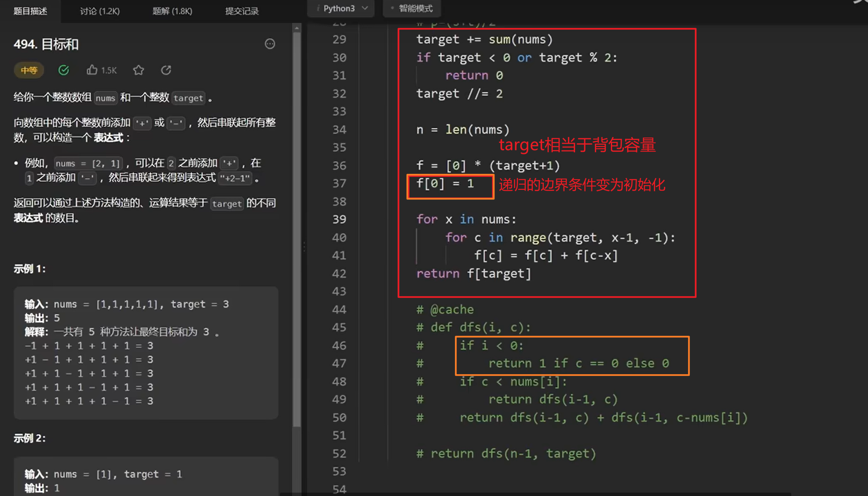Click line number 39 in gutter
868x496 pixels.
tap(339, 219)
